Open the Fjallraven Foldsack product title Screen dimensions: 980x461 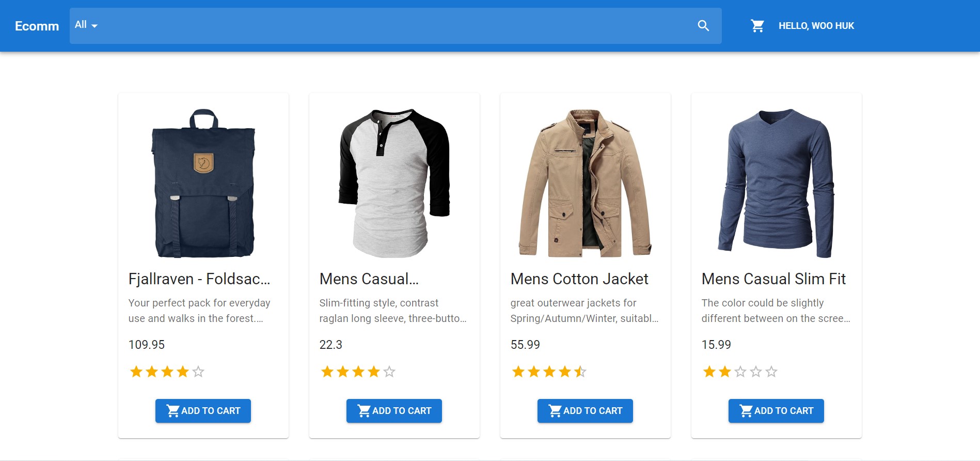(199, 279)
